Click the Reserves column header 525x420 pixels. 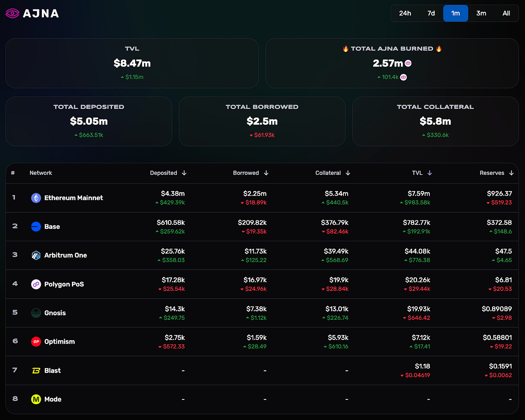(x=492, y=173)
